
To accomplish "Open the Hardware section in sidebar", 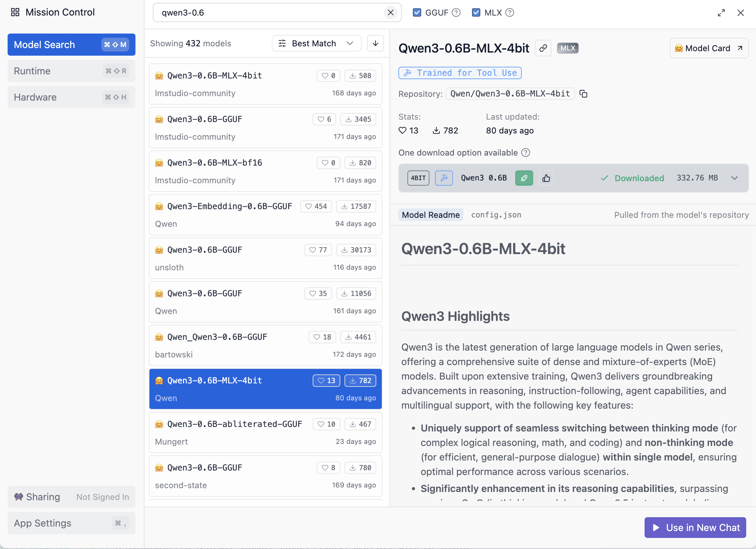I will pyautogui.click(x=71, y=97).
